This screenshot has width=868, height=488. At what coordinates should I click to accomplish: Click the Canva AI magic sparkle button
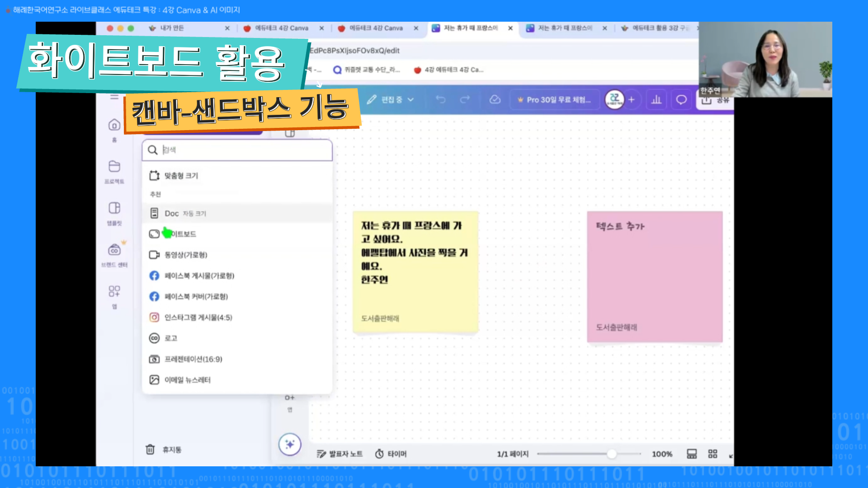point(290,444)
